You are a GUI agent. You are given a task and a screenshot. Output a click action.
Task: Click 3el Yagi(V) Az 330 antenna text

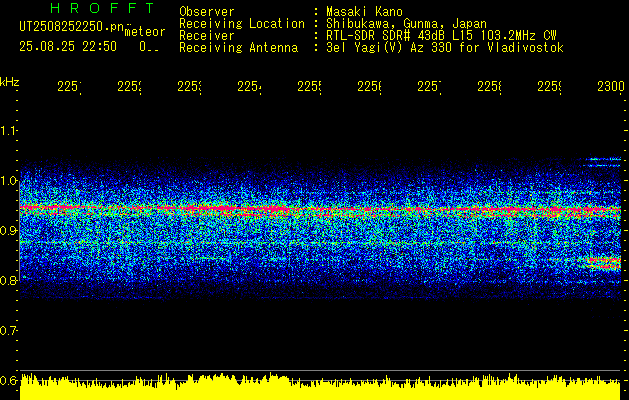(445, 48)
